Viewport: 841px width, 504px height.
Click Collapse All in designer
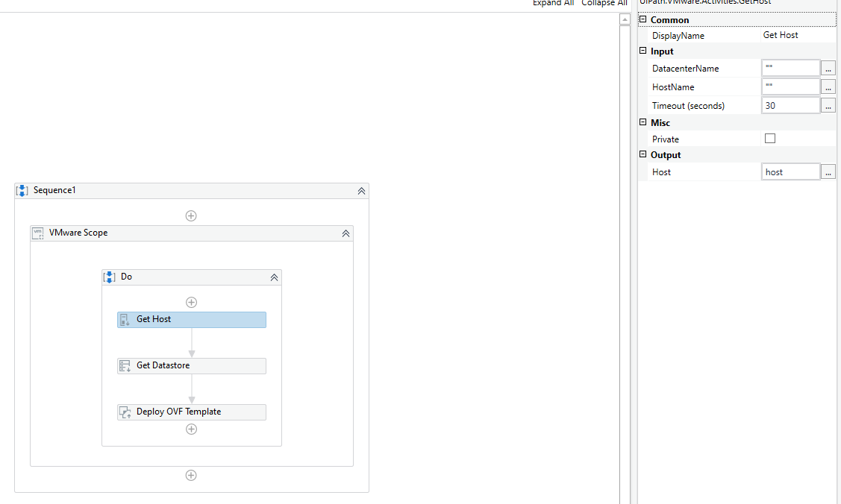pyautogui.click(x=604, y=3)
